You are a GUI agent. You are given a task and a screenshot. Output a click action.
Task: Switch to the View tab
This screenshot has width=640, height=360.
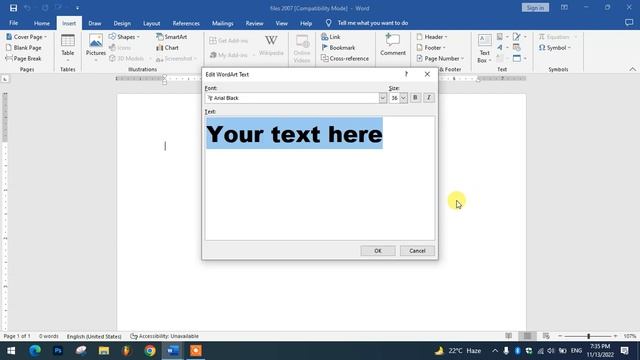coord(282,23)
